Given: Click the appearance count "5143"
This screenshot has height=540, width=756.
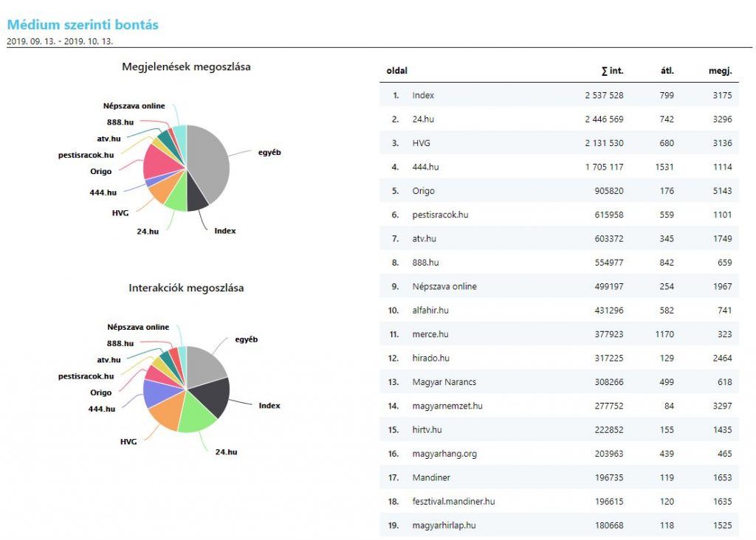Looking at the screenshot, I should click(x=722, y=191).
